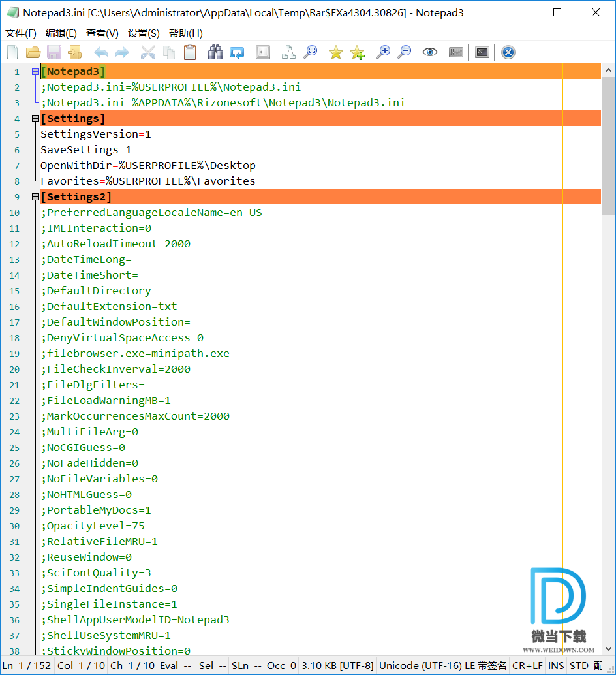Click the Sel -- status field
Viewport: 616px width, 675px height.
213,665
